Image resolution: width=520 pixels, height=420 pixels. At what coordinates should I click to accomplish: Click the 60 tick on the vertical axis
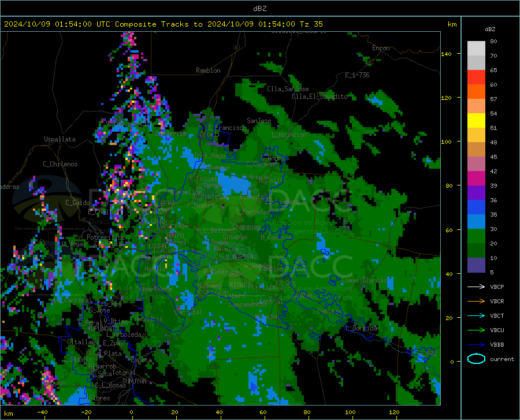pyautogui.click(x=449, y=230)
